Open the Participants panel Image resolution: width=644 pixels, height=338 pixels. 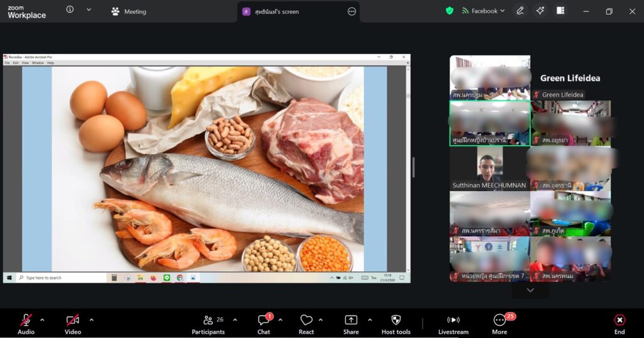208,324
